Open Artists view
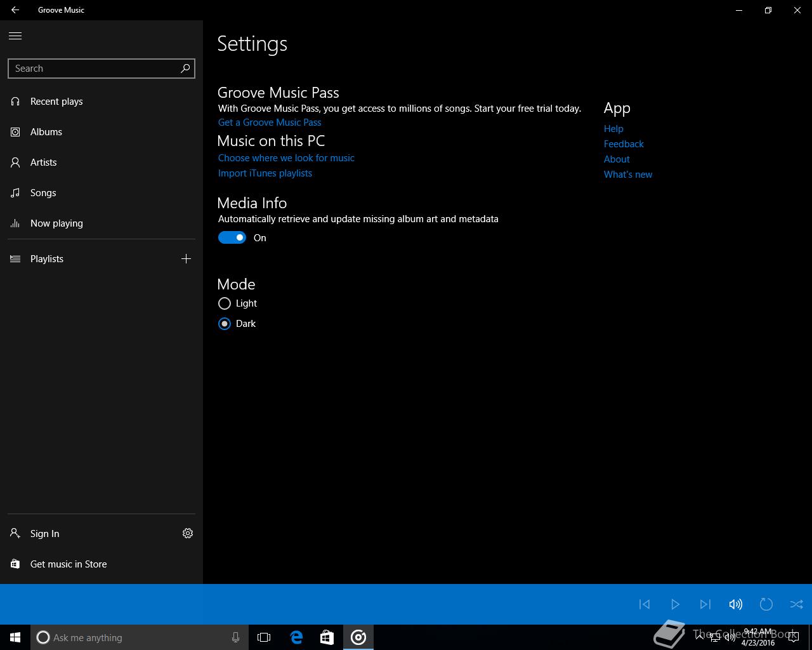Screen dimensions: 812x650 click(101, 162)
